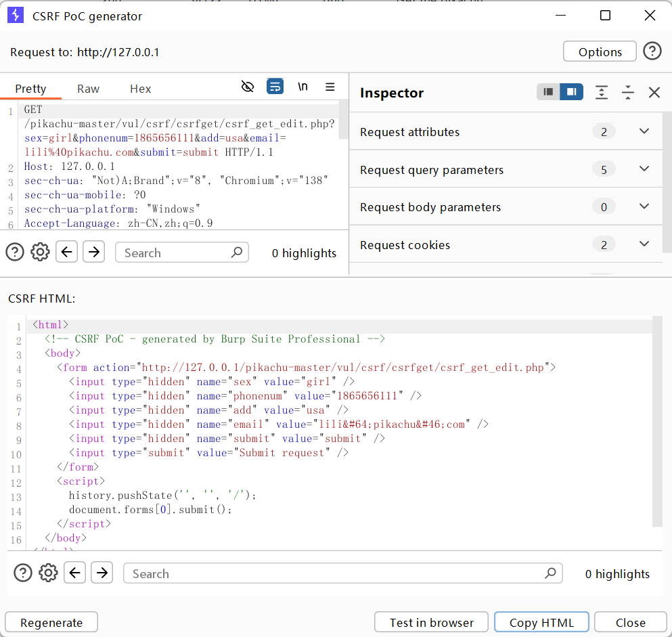The image size is (672, 637).
Task: Switch Inspector to left-docked layout
Action: point(548,92)
